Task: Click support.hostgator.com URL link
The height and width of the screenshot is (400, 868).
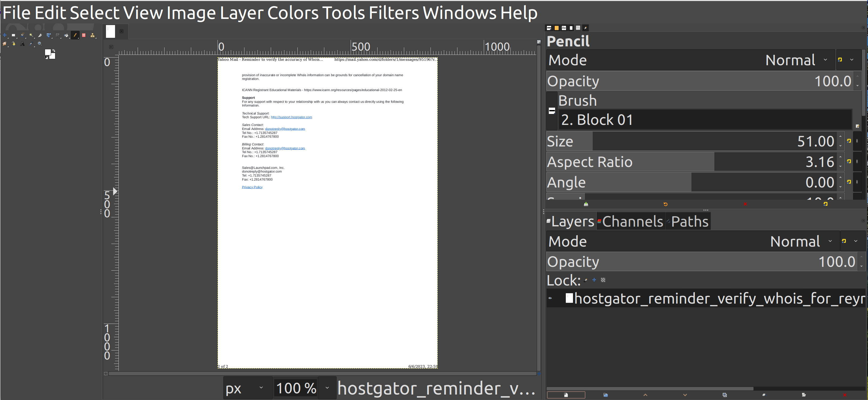Action: pos(291,117)
